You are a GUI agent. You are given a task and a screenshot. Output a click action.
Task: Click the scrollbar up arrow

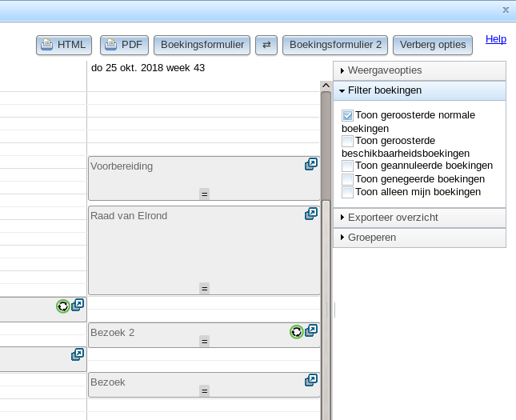pos(326,86)
